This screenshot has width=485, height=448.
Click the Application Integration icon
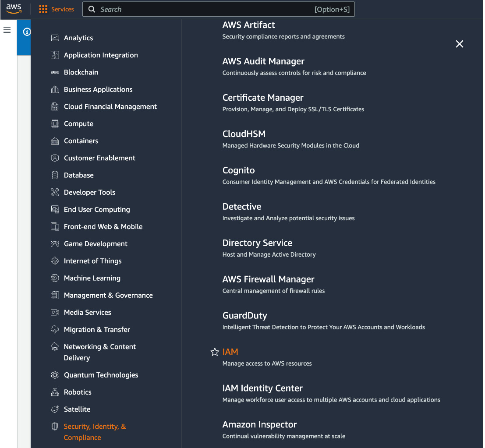click(55, 55)
